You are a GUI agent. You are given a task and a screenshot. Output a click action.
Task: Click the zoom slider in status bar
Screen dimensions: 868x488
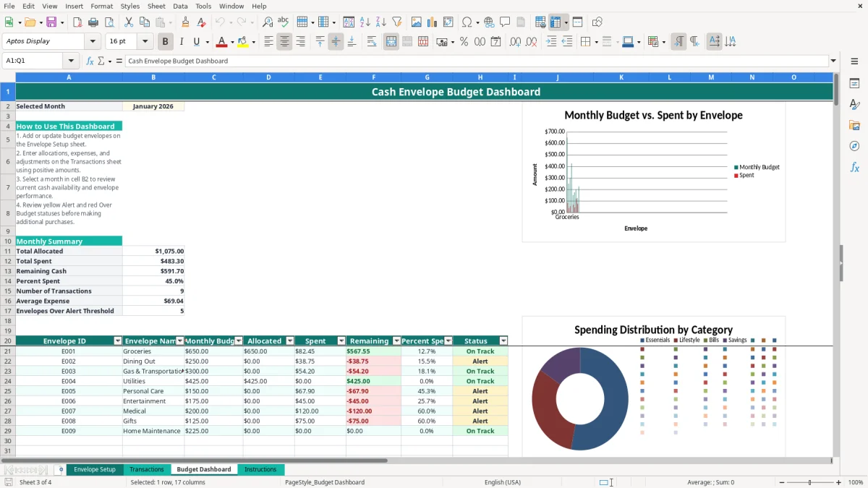coord(809,482)
